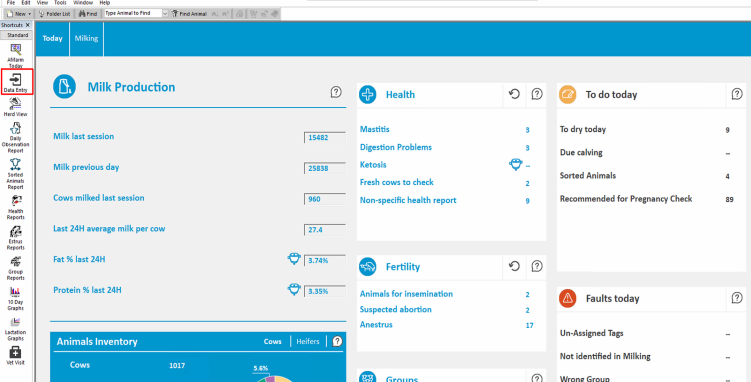
Task: Open the 10 Day Graphs shortcut
Action: click(x=16, y=299)
